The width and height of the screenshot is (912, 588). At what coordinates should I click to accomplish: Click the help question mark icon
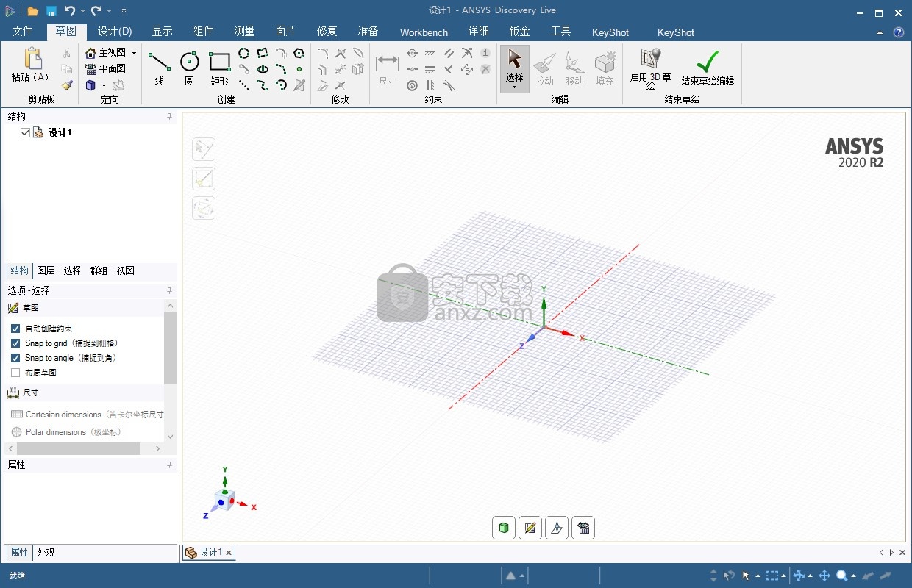coord(898,32)
